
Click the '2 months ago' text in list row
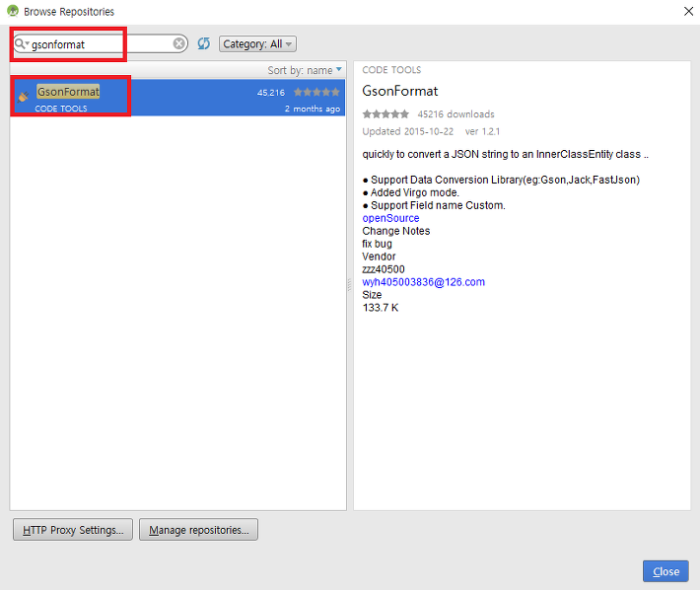coord(313,109)
